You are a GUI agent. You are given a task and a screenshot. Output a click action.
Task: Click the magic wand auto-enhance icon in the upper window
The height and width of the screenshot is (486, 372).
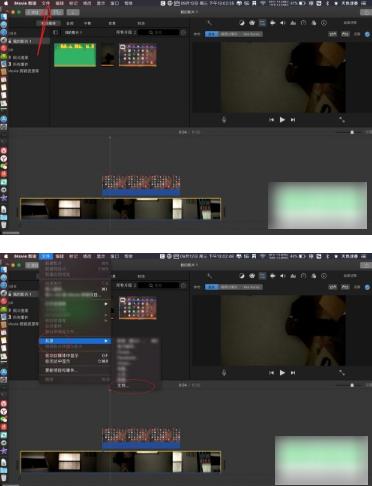pyautogui.click(x=210, y=23)
